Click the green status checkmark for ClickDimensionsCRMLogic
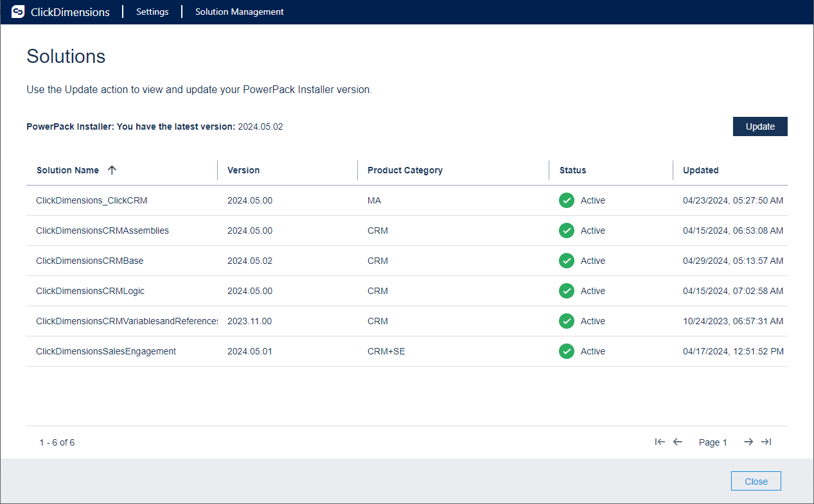The height and width of the screenshot is (504, 814). [567, 291]
